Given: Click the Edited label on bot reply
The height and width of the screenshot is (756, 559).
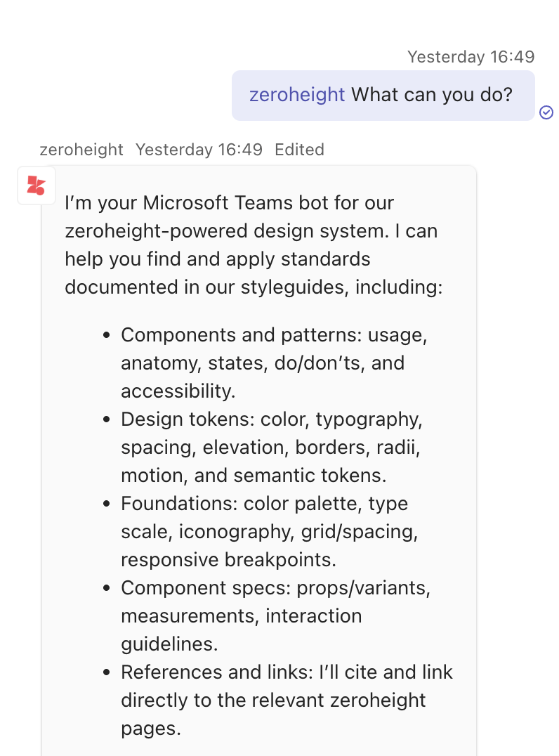Looking at the screenshot, I should coord(299,150).
